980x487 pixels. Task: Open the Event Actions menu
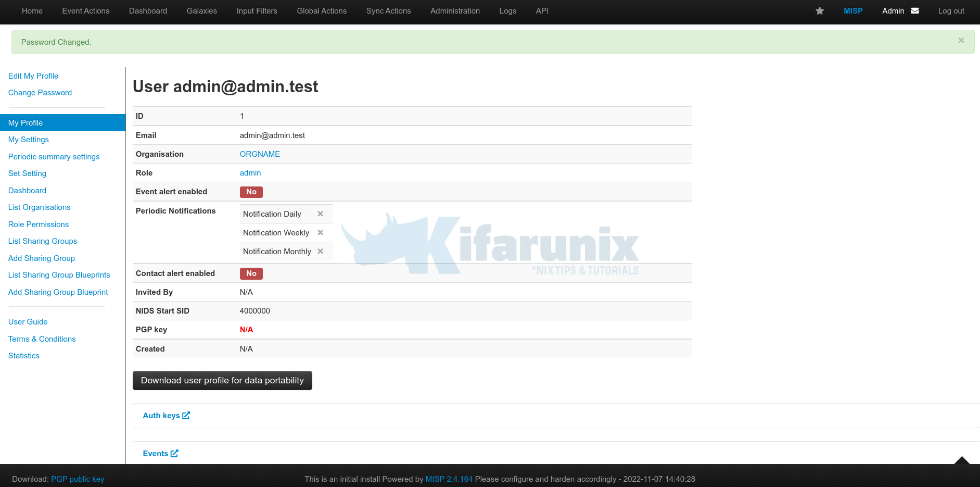[86, 11]
